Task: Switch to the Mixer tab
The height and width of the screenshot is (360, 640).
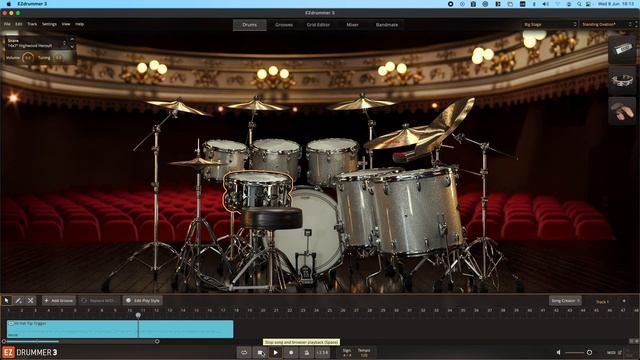Action: [x=352, y=24]
